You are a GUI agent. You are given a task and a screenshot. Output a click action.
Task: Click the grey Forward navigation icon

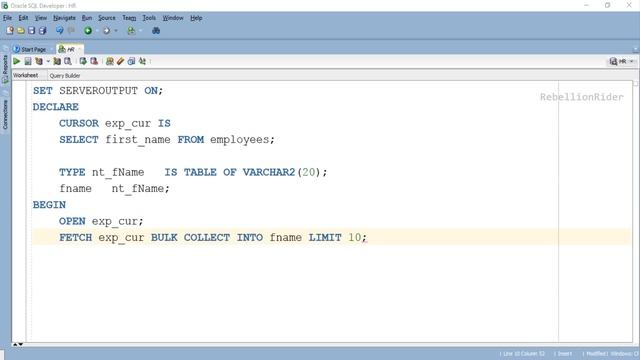click(x=107, y=31)
